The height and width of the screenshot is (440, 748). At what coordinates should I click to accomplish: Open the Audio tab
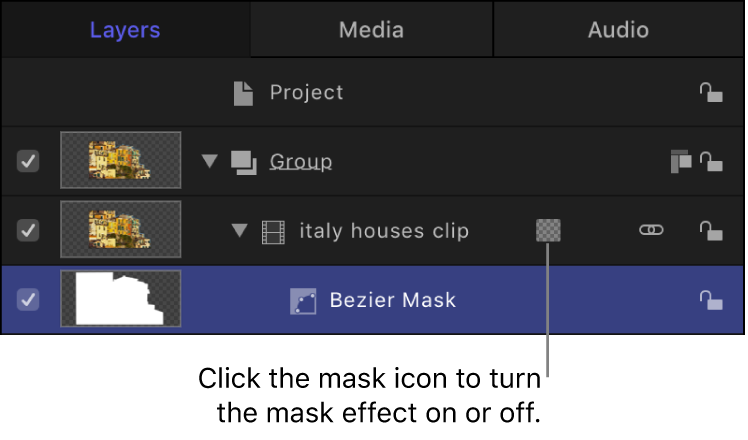(618, 29)
